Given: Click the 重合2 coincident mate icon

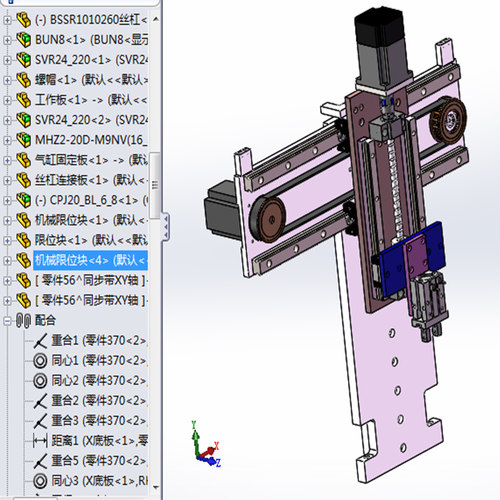Looking at the screenshot, I should [40, 401].
